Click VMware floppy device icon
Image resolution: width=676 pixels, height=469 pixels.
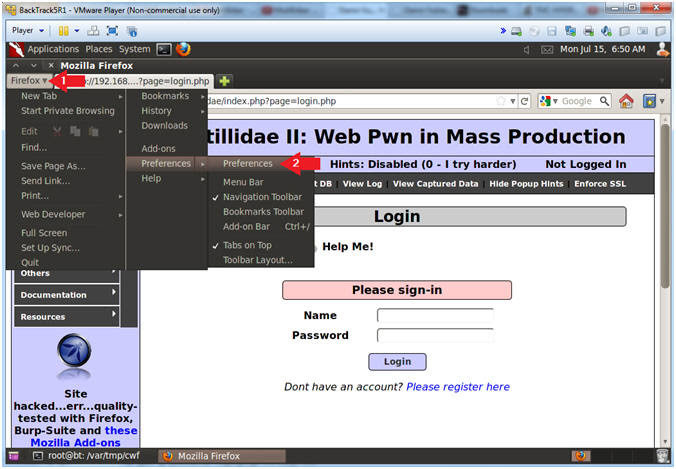552,31
